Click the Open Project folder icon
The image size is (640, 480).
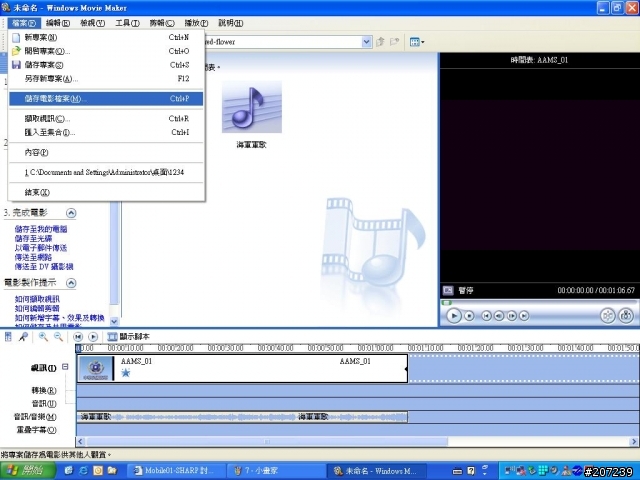tap(16, 51)
